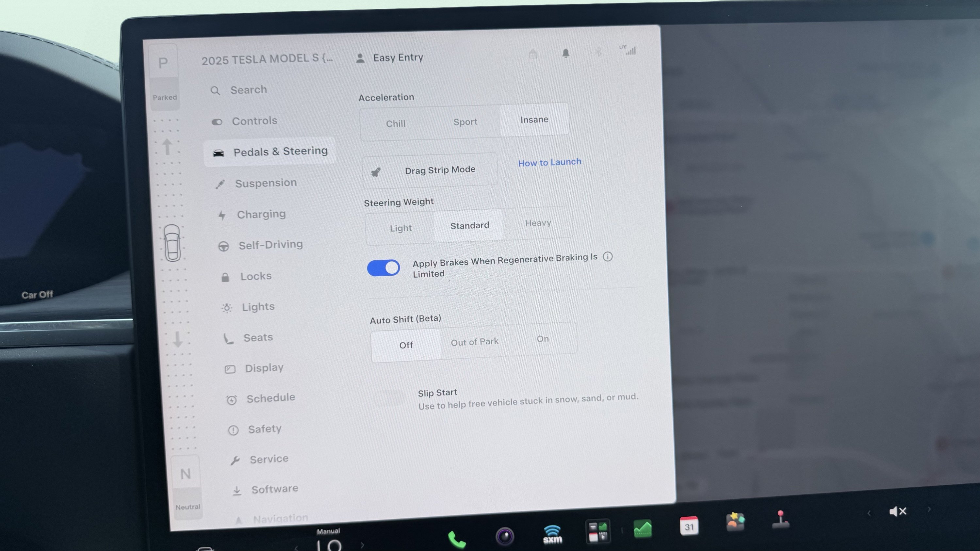The image size is (980, 551).
Task: Tap the HomeLink garage icon
Action: [533, 54]
